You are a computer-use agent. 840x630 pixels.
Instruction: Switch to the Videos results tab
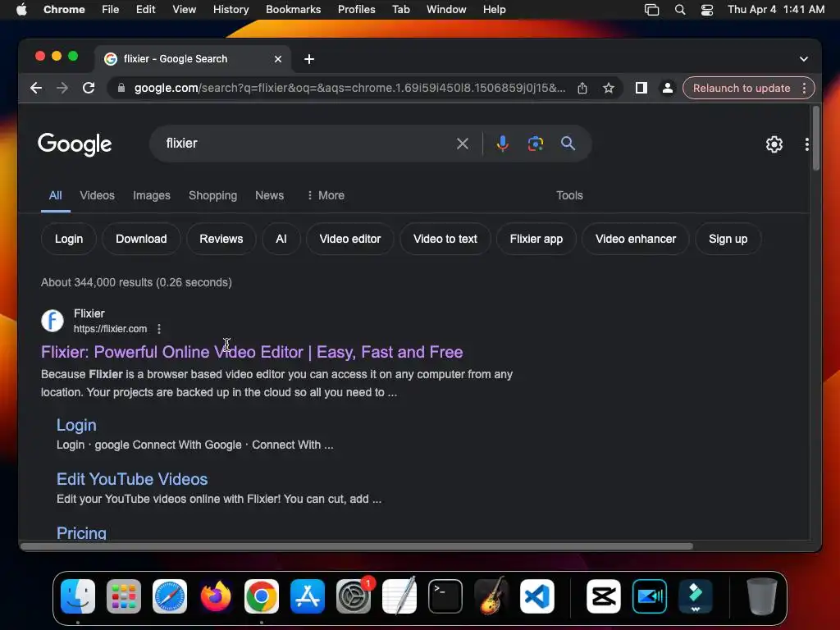tap(97, 195)
